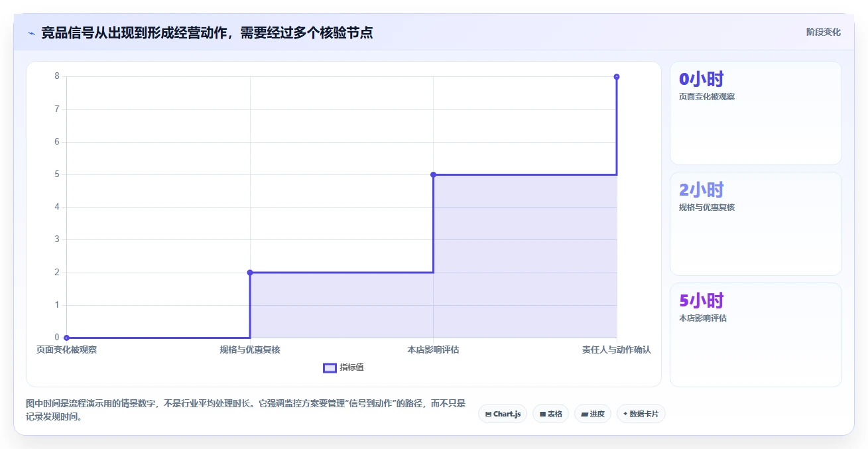Click x-axis label 规格与优惠复核
Image resolution: width=868 pixels, height=449 pixels.
pos(250,350)
